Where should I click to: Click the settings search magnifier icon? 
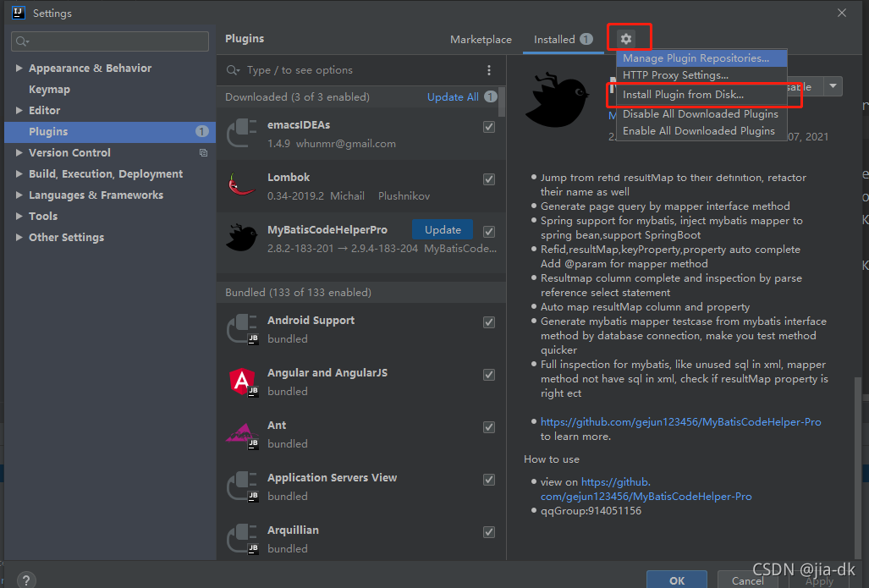pos(22,41)
